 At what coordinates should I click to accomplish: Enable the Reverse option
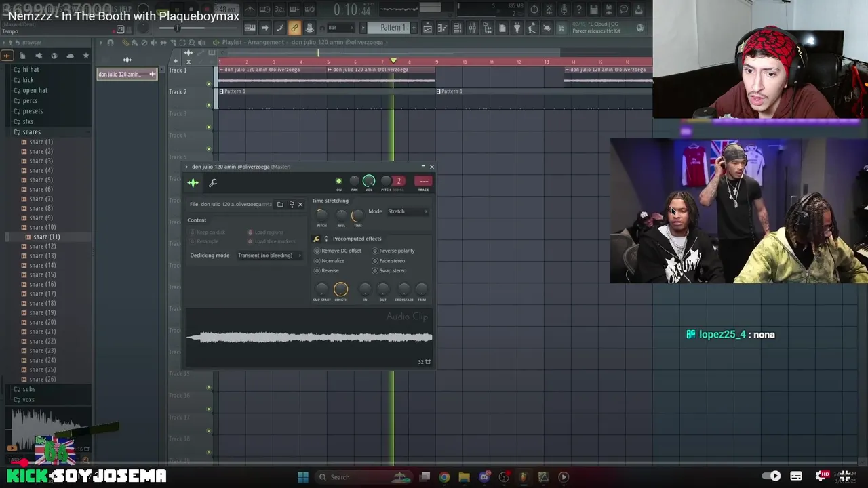327,270
